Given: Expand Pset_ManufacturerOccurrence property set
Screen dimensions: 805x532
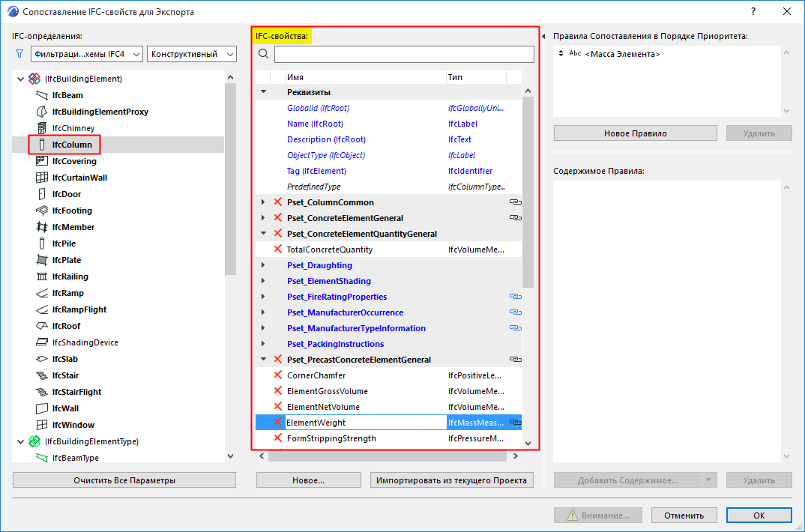Looking at the screenshot, I should 263,312.
